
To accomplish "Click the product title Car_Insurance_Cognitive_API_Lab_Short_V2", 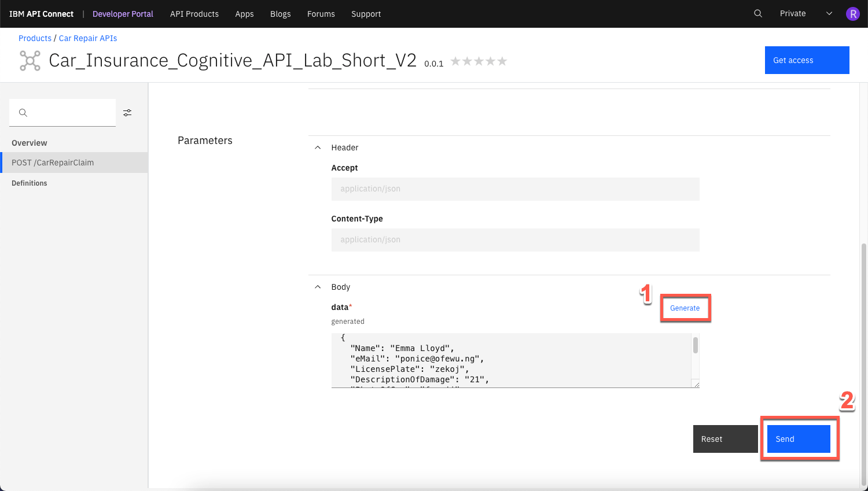I will tap(233, 61).
